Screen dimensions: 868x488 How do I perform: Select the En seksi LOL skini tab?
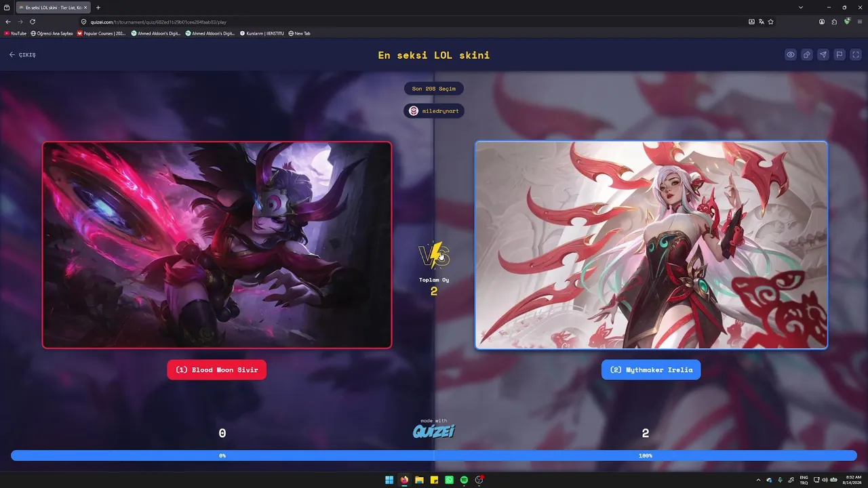[54, 7]
